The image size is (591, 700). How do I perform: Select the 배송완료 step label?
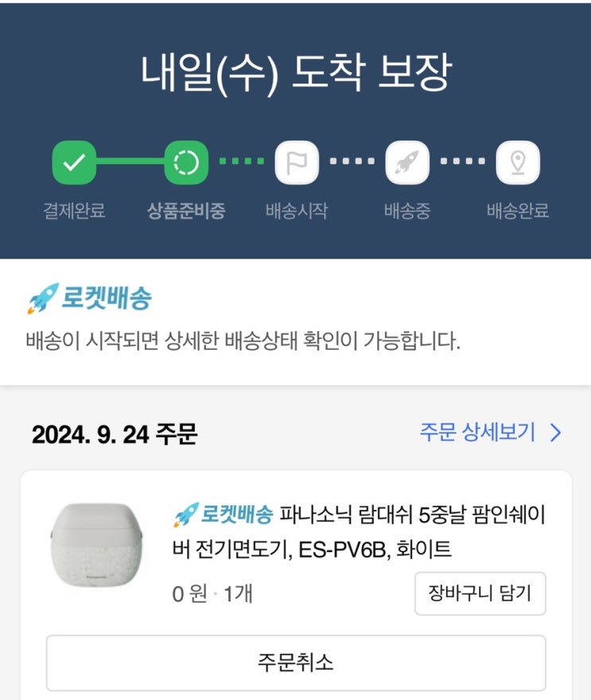pos(518,211)
